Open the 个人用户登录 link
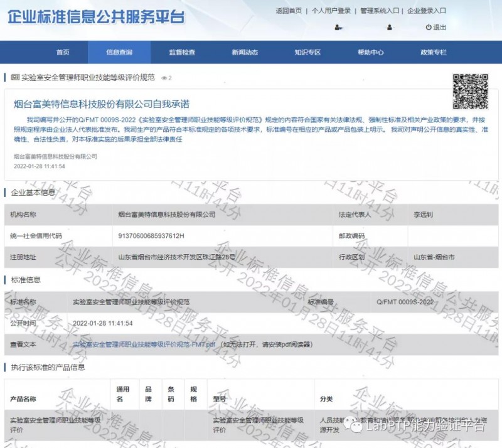The width and height of the screenshot is (502, 448). (x=331, y=11)
